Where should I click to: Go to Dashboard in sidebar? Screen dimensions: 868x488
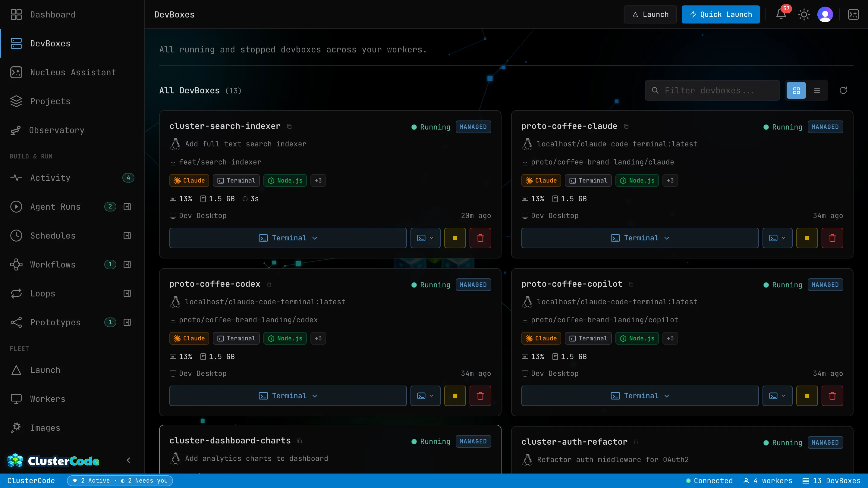tap(72, 14)
